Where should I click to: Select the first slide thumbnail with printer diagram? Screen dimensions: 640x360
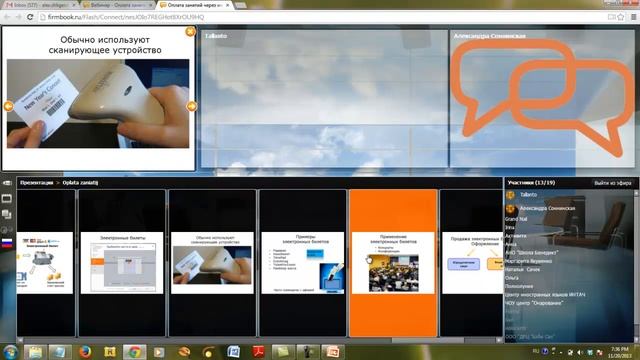click(x=46, y=263)
